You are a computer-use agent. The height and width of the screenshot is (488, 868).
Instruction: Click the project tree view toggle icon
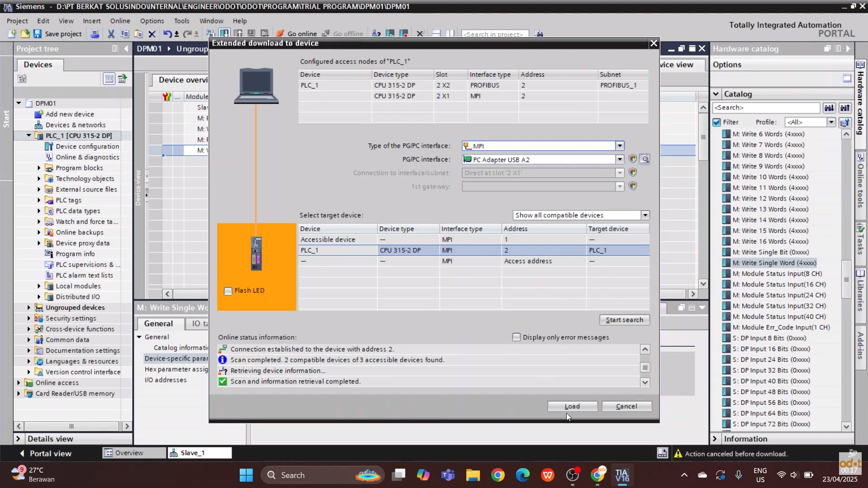109,79
